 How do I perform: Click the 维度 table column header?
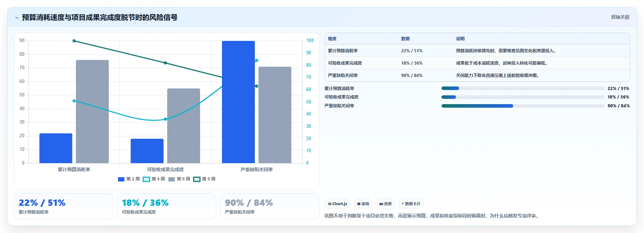332,39
